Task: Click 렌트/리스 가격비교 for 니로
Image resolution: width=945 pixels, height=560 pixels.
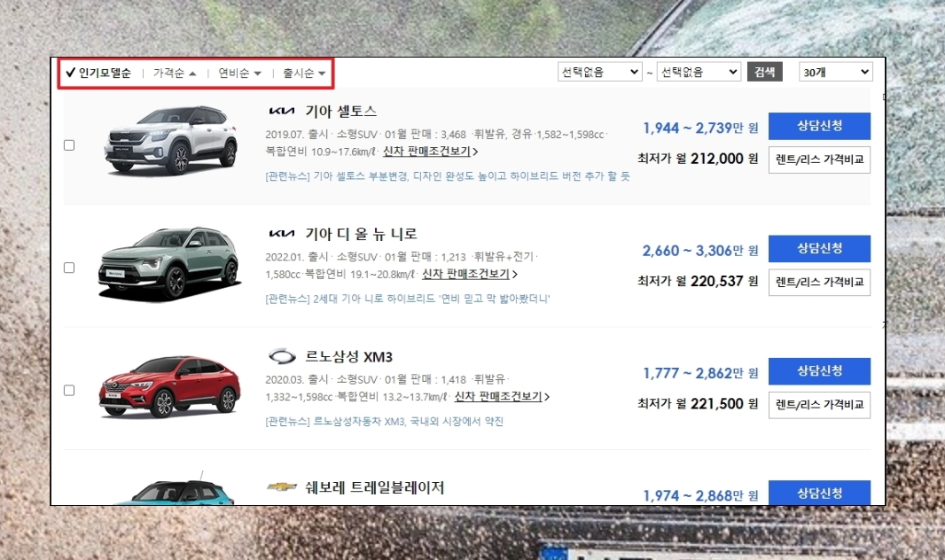Action: [820, 283]
